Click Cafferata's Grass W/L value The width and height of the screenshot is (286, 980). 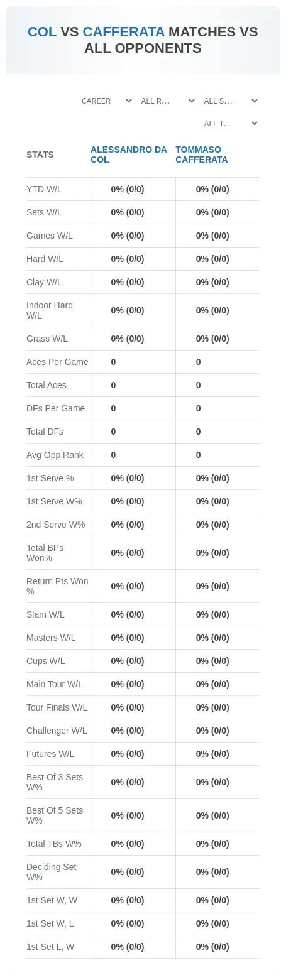click(212, 339)
